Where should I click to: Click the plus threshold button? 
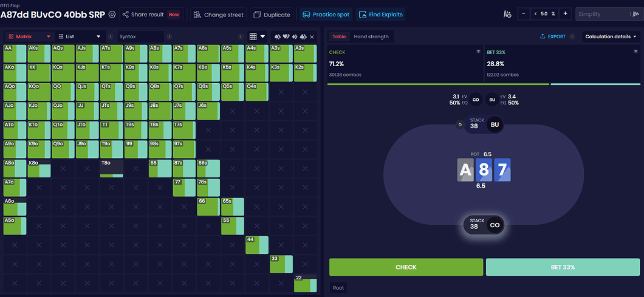pyautogui.click(x=566, y=14)
